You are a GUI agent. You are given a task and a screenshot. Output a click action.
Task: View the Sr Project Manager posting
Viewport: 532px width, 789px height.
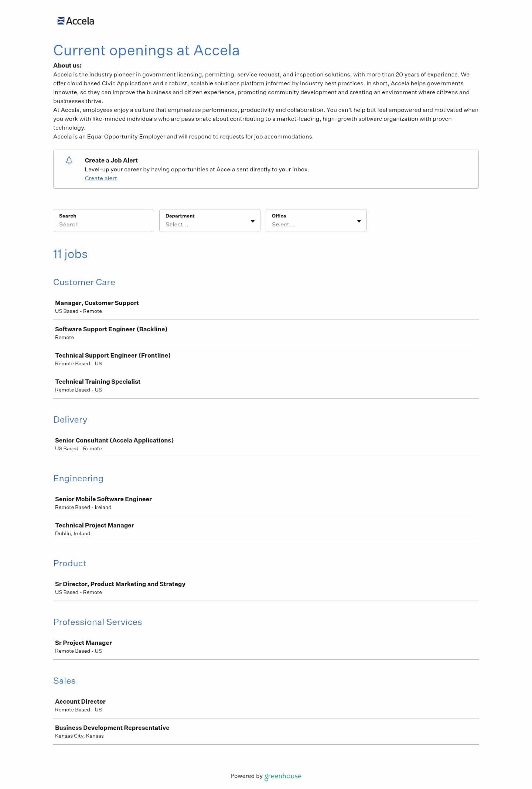(83, 643)
